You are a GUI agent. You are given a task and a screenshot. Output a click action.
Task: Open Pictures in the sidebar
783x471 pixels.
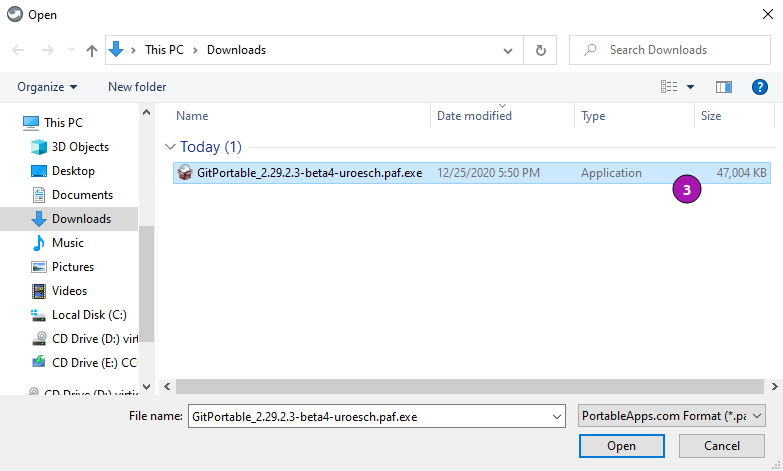click(x=73, y=267)
